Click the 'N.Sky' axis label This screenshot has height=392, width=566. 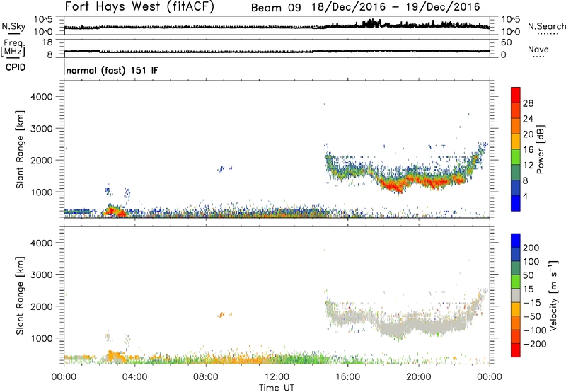point(13,26)
